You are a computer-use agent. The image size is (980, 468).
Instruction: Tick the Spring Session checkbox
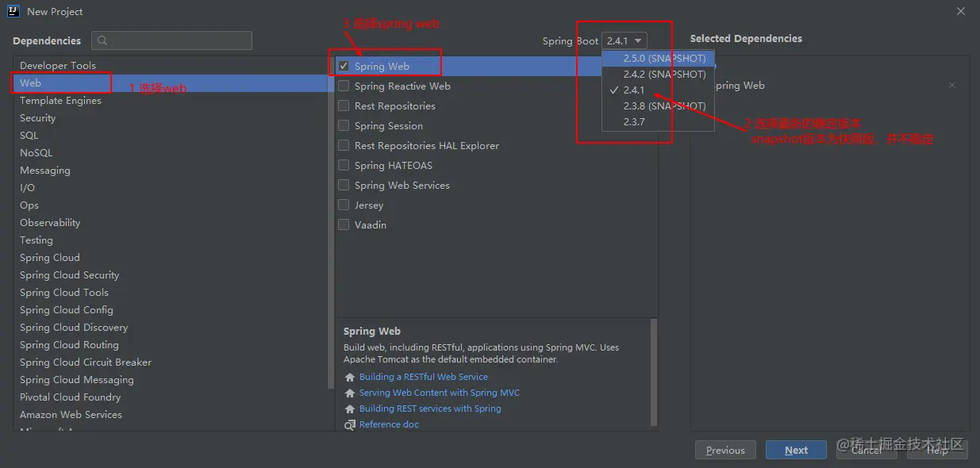pos(344,125)
